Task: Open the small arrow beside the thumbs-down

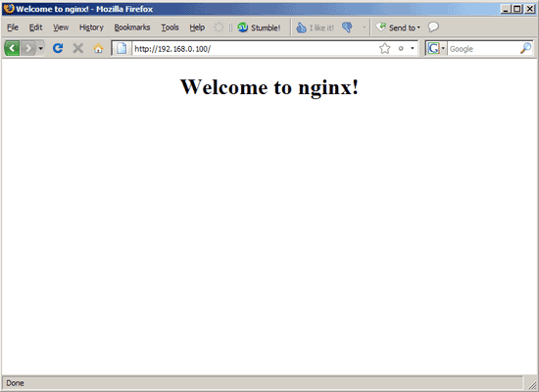Action: click(364, 27)
